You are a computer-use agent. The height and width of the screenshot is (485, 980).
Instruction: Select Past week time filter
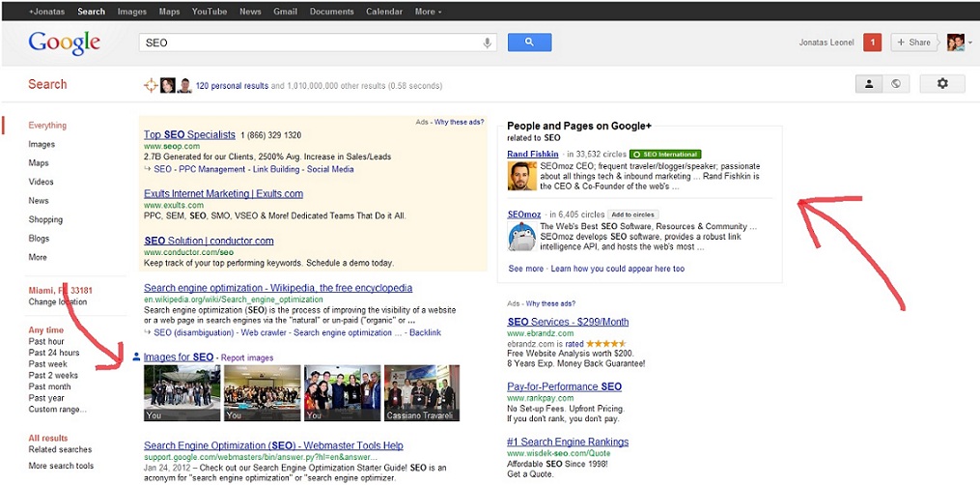47,363
